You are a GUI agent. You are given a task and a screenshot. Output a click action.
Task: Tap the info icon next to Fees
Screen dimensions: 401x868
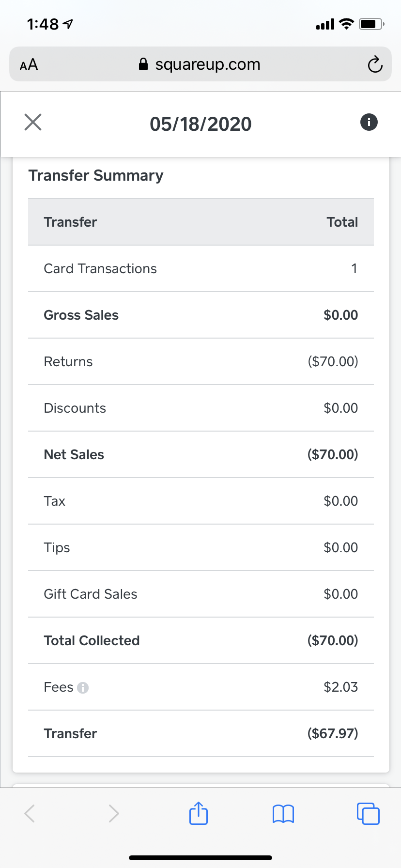[83, 688]
